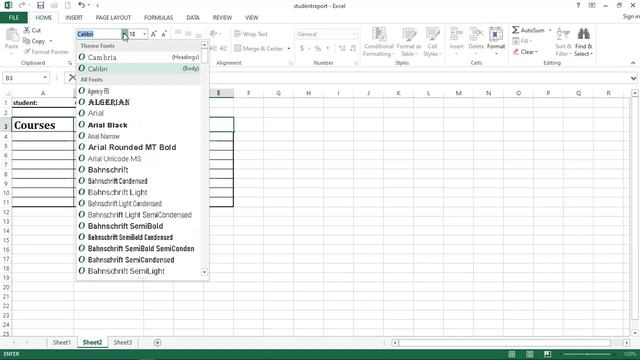The width and height of the screenshot is (640, 360).
Task: Switch to FORMULAS tab
Action: pos(158,18)
